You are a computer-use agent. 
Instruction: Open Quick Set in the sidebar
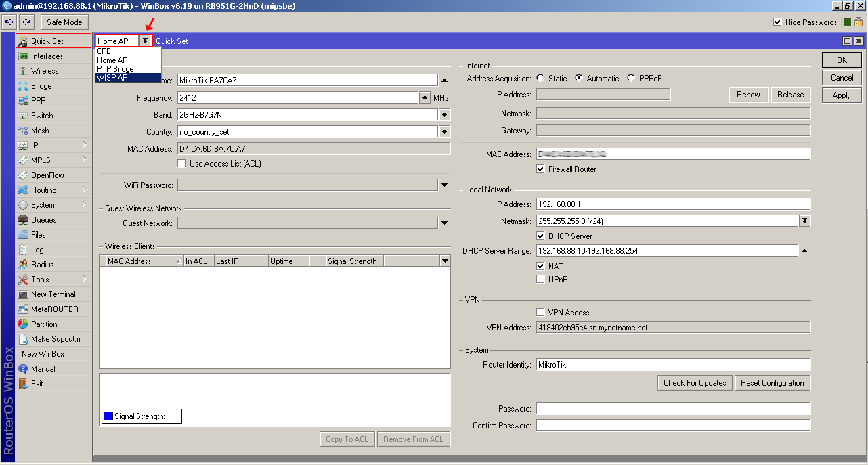(x=53, y=41)
